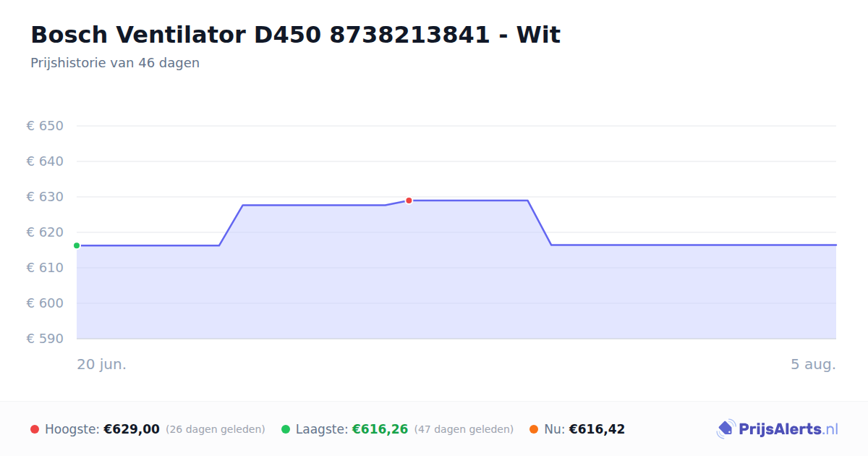Click the € 610 axis label
This screenshot has height=456, width=868.
(45, 268)
